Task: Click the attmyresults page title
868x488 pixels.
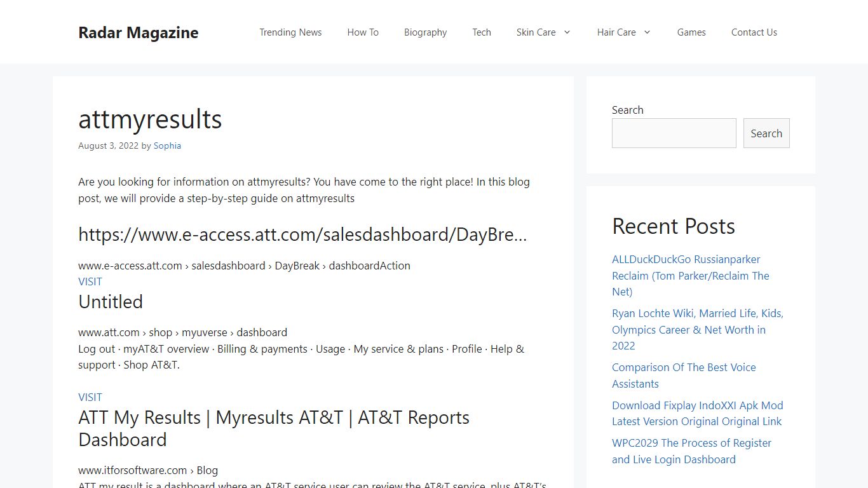Action: [150, 119]
